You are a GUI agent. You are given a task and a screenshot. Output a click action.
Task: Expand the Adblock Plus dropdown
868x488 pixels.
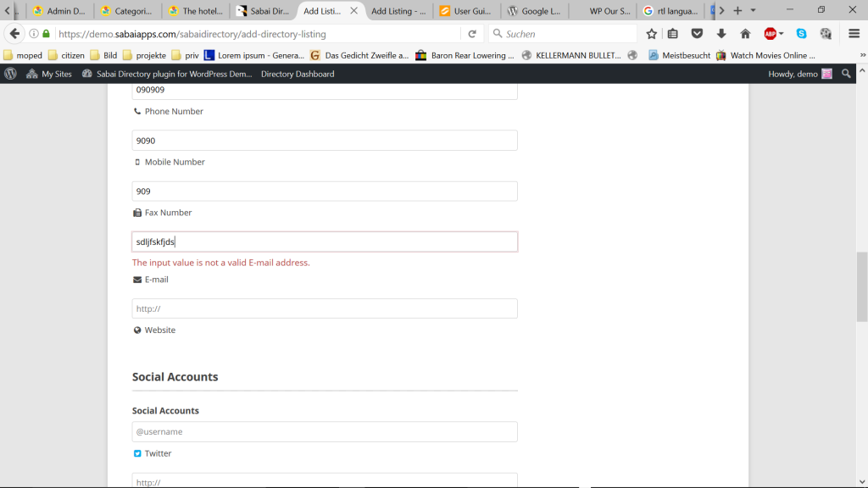click(x=781, y=34)
